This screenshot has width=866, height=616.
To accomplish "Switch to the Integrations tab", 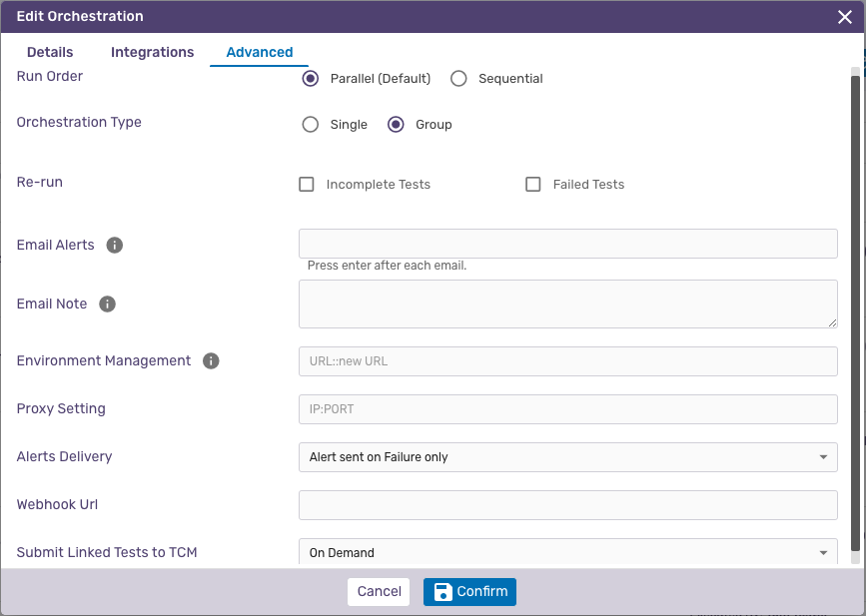I will click(x=153, y=52).
